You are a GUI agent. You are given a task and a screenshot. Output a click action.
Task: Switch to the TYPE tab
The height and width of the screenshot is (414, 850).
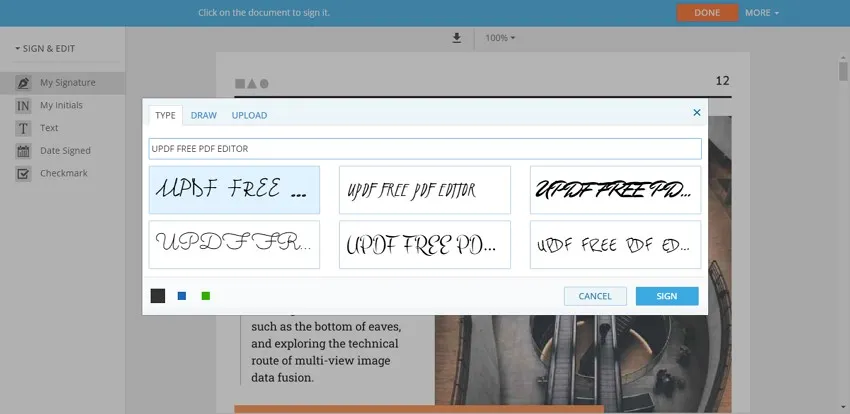[x=165, y=115]
